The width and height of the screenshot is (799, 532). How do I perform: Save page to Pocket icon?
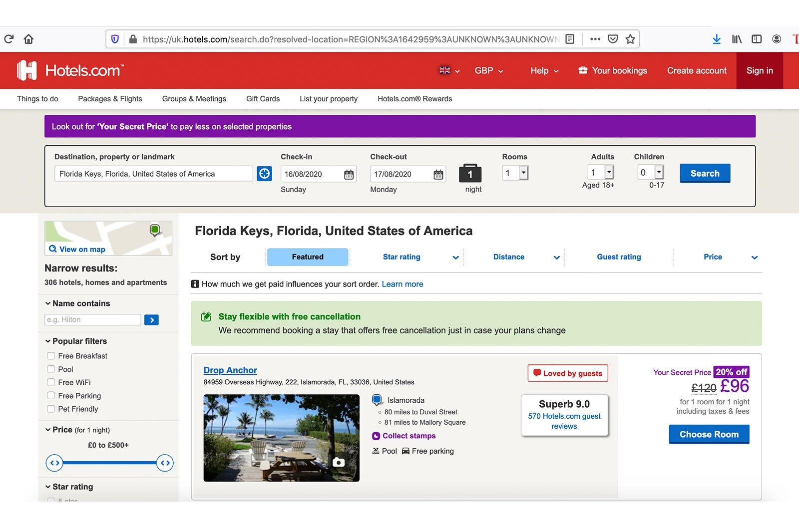(x=613, y=39)
